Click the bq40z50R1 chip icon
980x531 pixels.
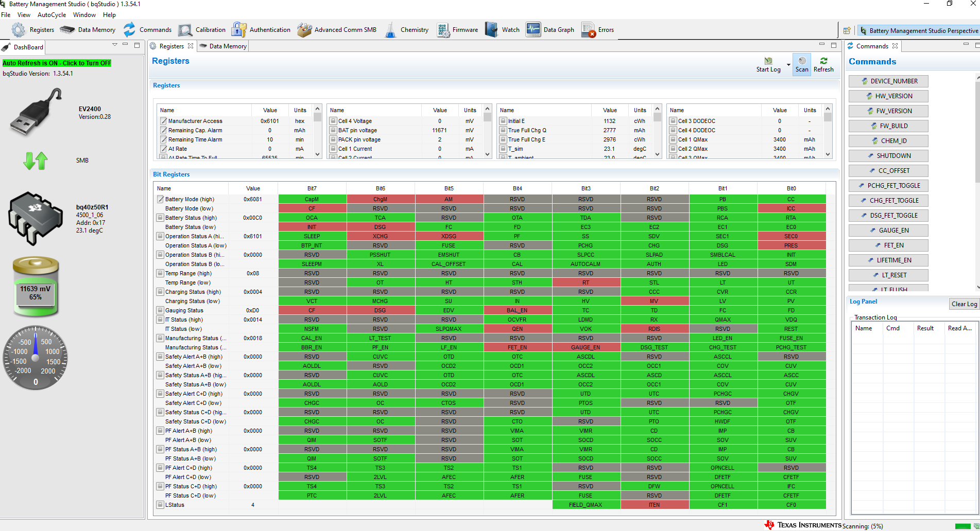[36, 219]
